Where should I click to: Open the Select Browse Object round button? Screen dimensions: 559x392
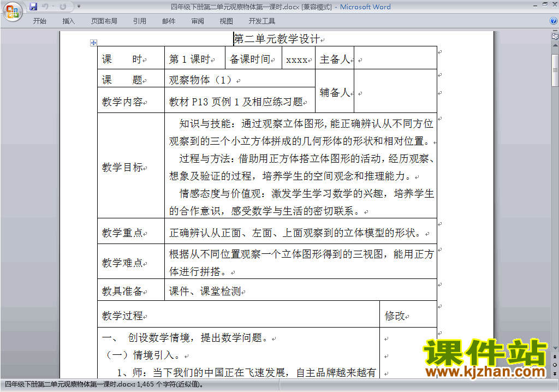(x=555, y=365)
